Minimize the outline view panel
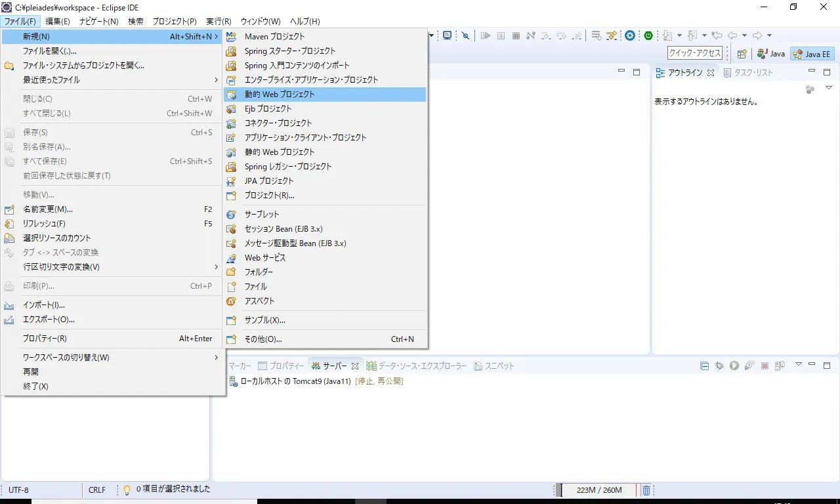The height and width of the screenshot is (504, 840). pyautogui.click(x=812, y=72)
